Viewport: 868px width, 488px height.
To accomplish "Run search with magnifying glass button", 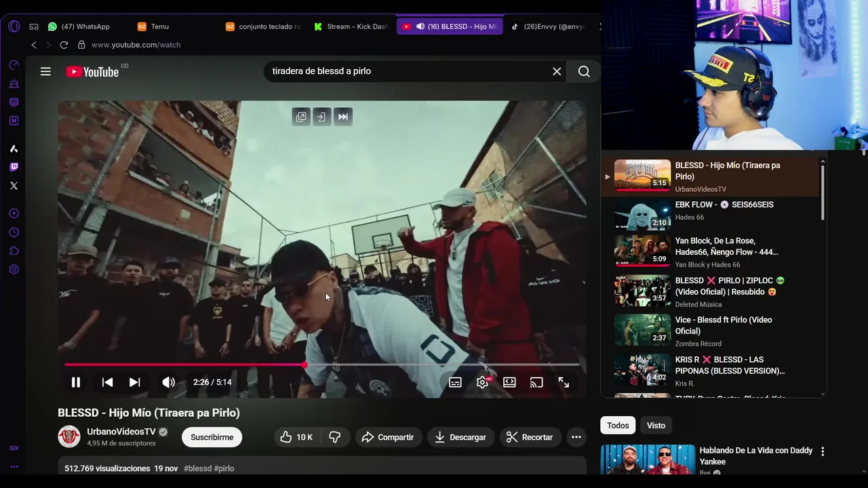I will click(584, 71).
